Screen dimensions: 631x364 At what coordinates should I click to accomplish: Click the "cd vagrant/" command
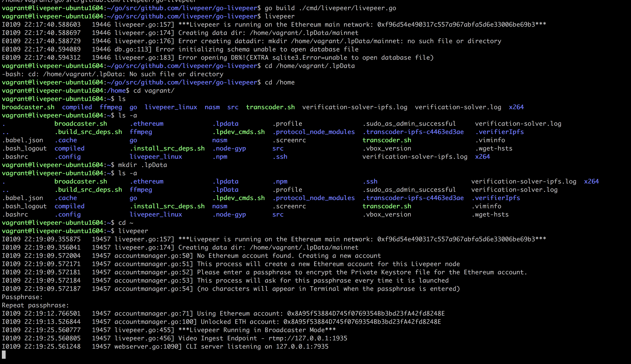click(x=154, y=91)
